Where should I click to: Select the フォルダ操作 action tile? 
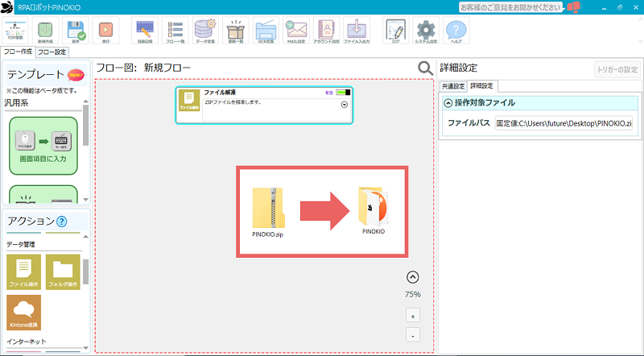[x=63, y=271]
